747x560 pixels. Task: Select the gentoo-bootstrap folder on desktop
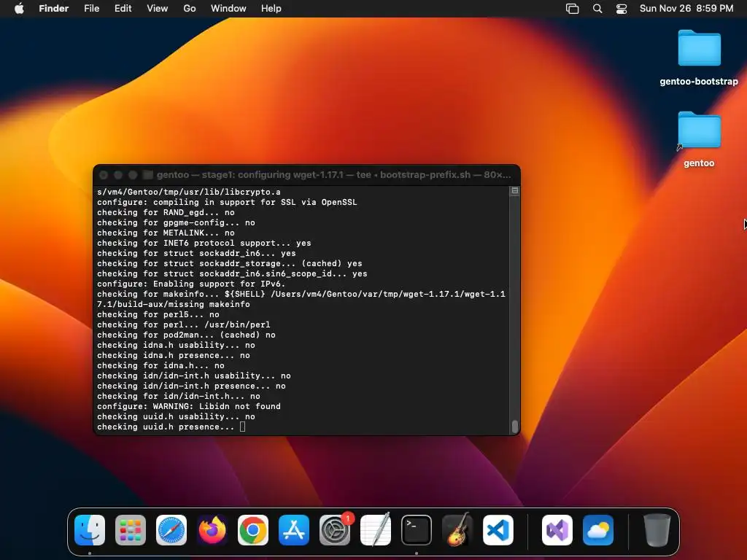point(699,58)
